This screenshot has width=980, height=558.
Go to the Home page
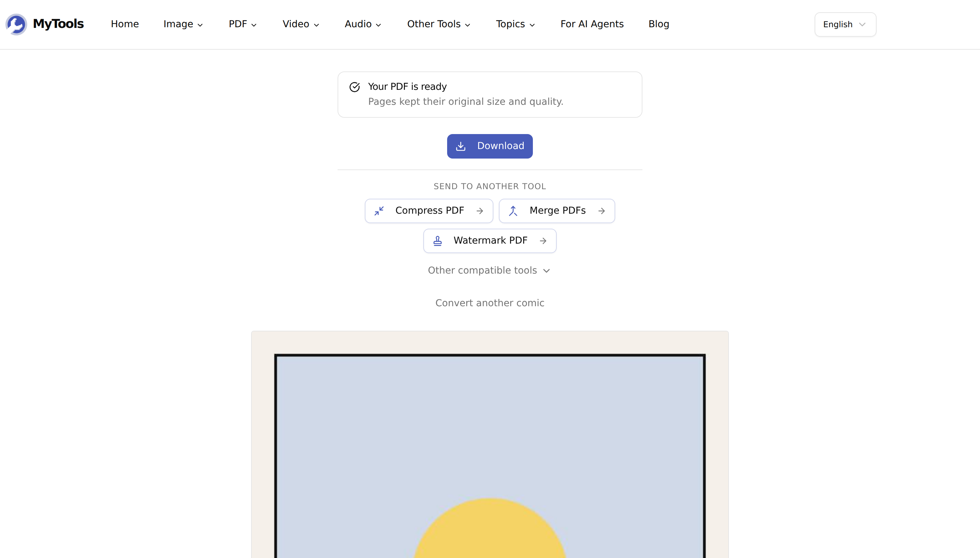(x=125, y=24)
